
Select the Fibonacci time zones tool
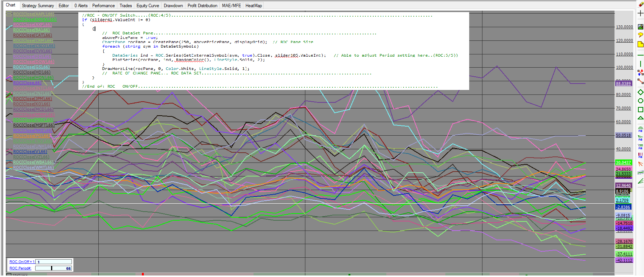pos(640,155)
